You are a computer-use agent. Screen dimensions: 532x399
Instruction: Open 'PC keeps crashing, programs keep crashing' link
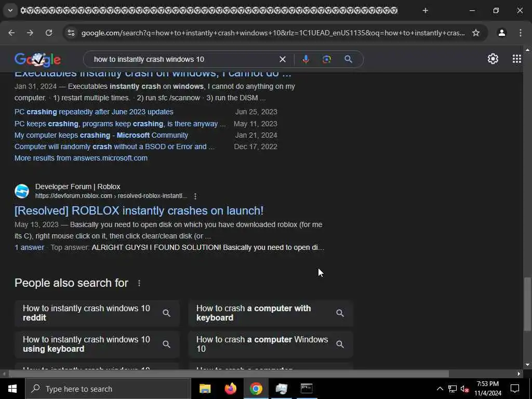[120, 124]
